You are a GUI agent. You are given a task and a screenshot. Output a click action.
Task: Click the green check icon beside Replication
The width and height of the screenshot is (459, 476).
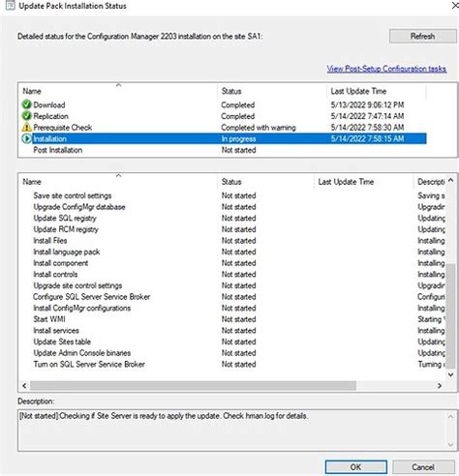click(26, 116)
